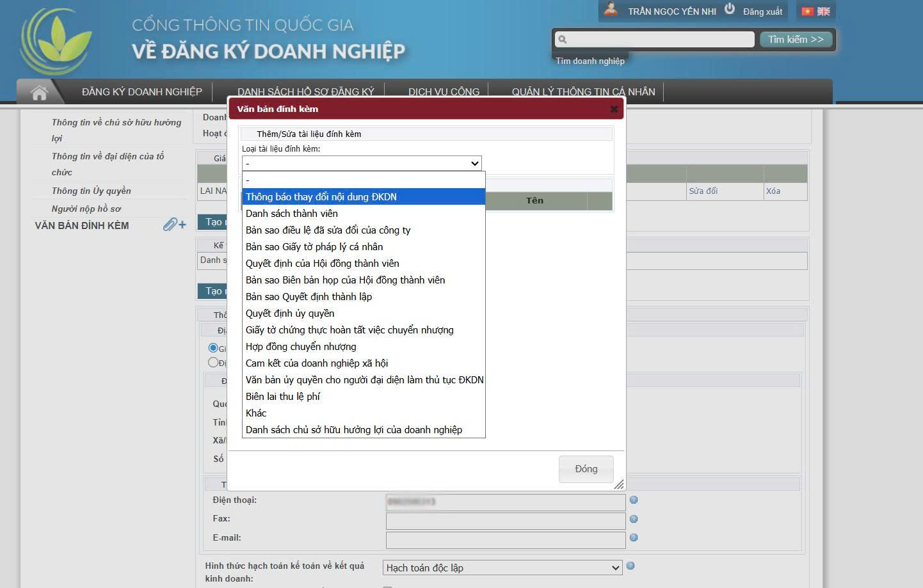Click the Tìm kiếm >> button
This screenshot has height=588, width=923.
(x=796, y=40)
